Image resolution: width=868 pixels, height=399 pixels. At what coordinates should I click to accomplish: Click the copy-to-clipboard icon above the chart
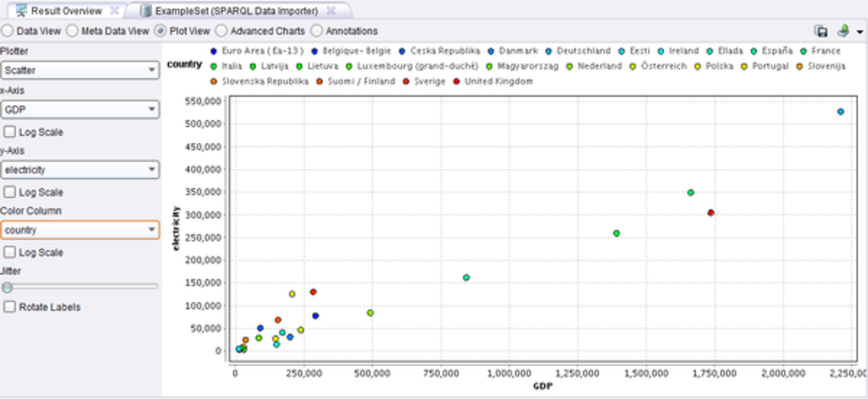(821, 30)
